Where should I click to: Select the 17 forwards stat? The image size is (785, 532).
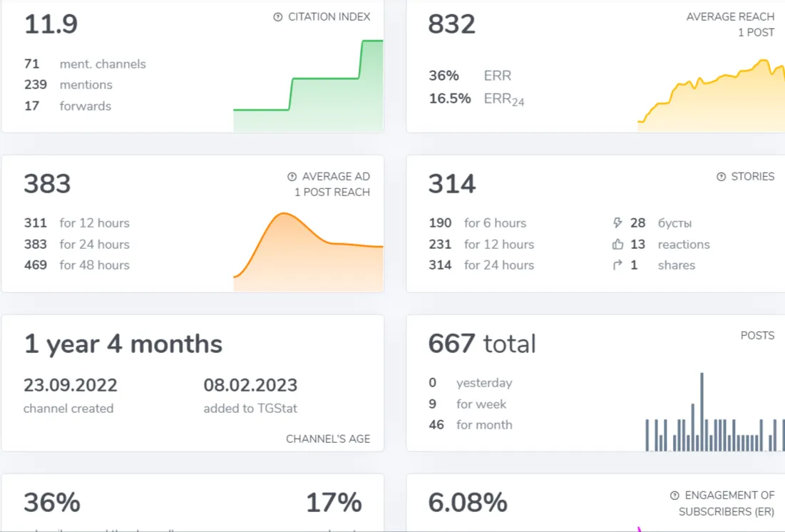(68, 106)
